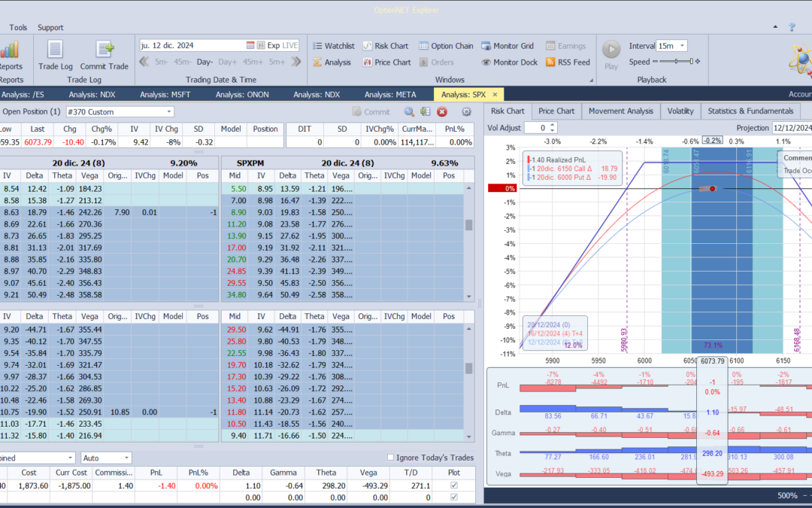Open the Option Chain window
The width and height of the screenshot is (812, 508).
(x=446, y=46)
